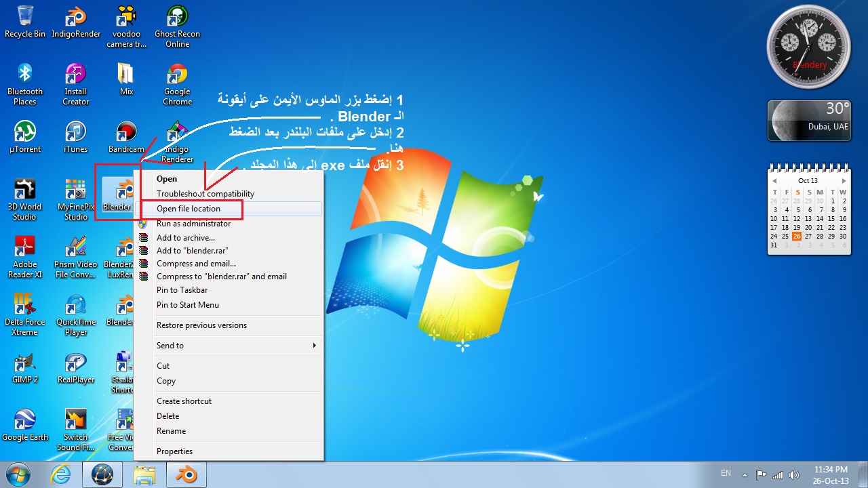Viewport: 868px width, 488px height.
Task: Select the QuickTime Player icon
Action: [x=76, y=314]
